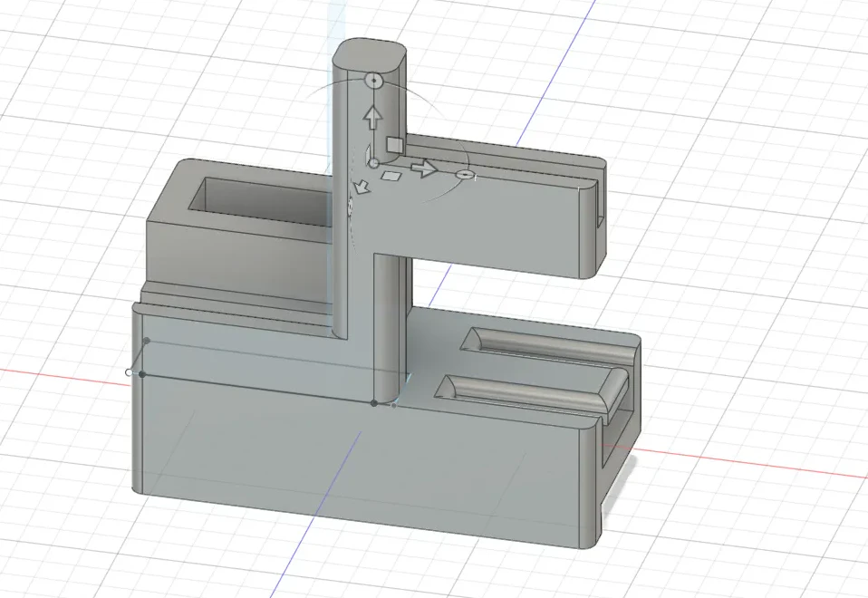Click the top rotation handle circle on the manipulator

(x=373, y=81)
